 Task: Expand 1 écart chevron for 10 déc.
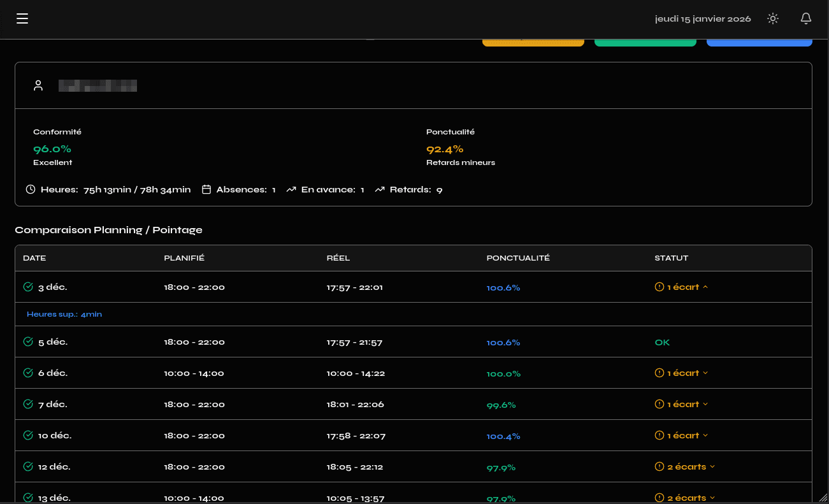[705, 435]
